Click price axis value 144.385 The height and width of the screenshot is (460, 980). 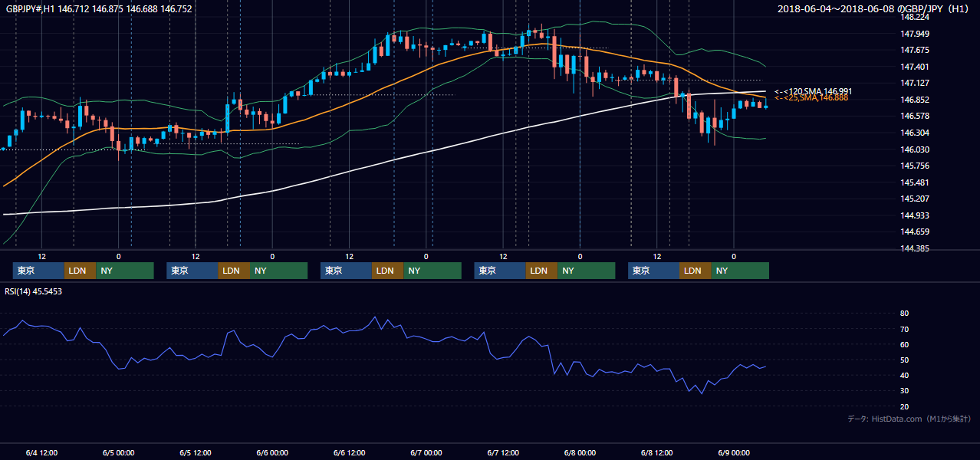click(915, 248)
